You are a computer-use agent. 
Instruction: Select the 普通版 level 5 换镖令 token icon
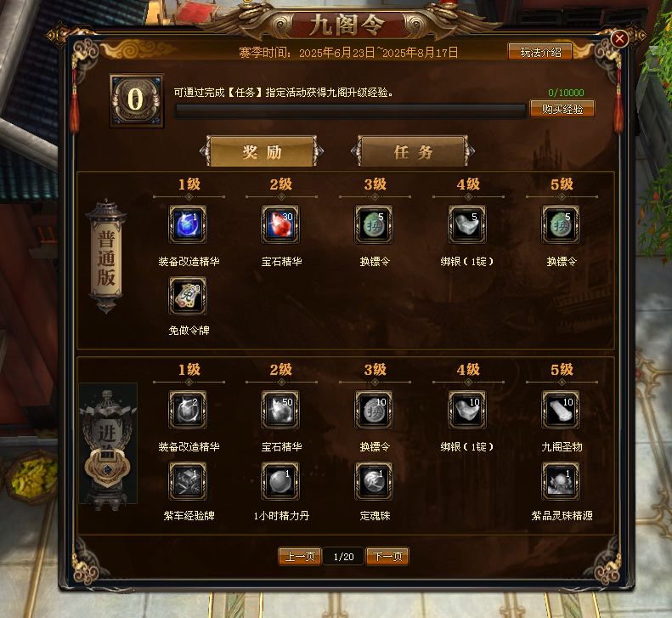pyautogui.click(x=561, y=224)
